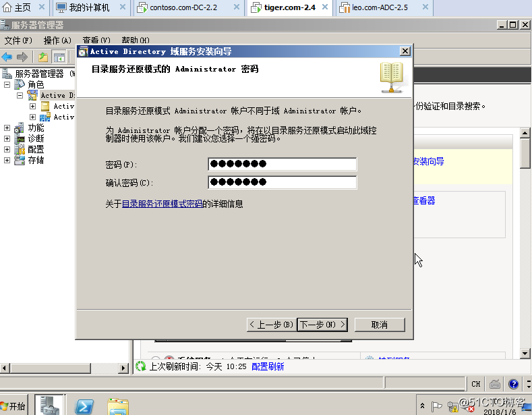Screen dimensions: 532x415
Task: Select the Server Manager root node icon
Action: point(7,74)
